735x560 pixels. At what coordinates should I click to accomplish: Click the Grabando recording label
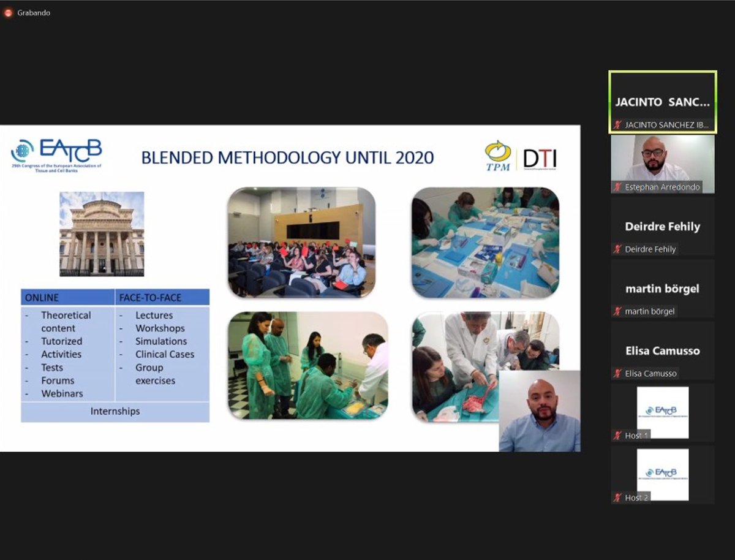point(34,12)
